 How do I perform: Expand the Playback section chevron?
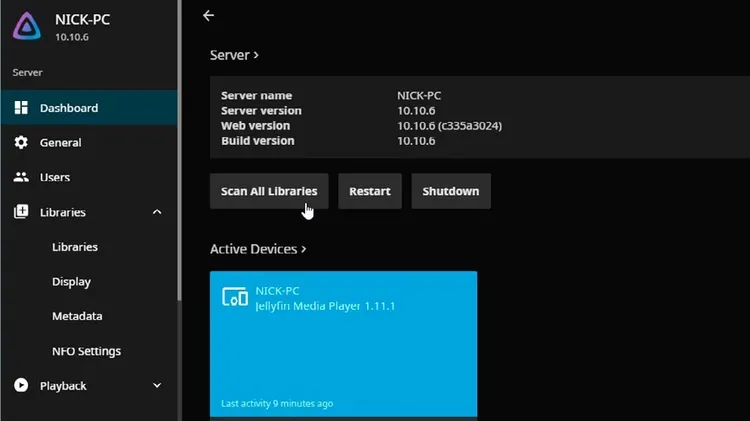(157, 385)
